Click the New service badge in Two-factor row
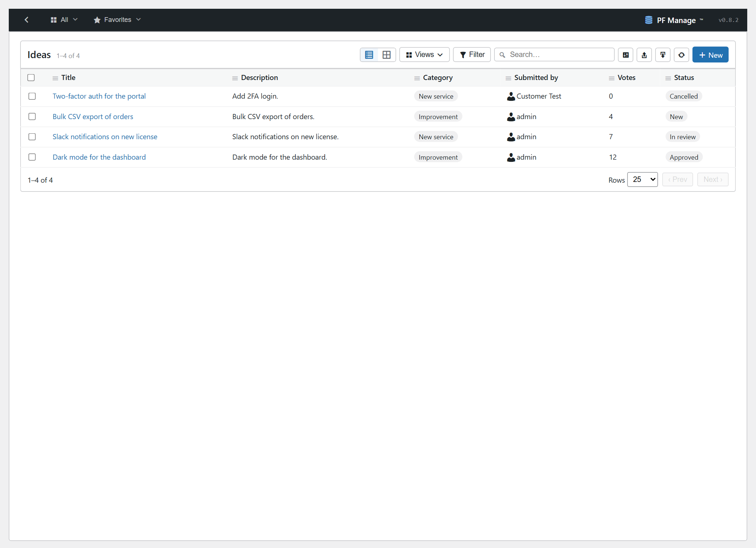Screen dimensions: 756x548 click(x=436, y=96)
